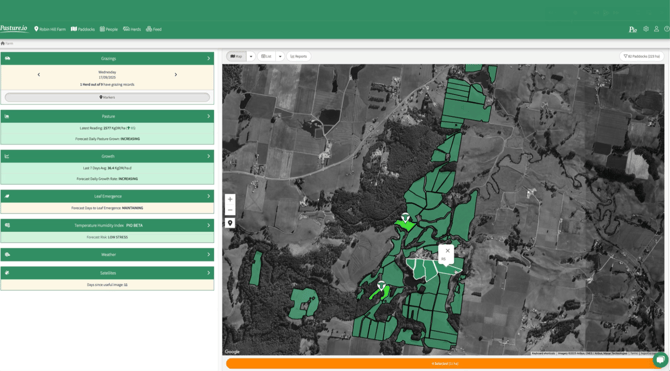670x371 pixels.
Task: Open the Map view dropdown arrow
Action: pos(251,56)
